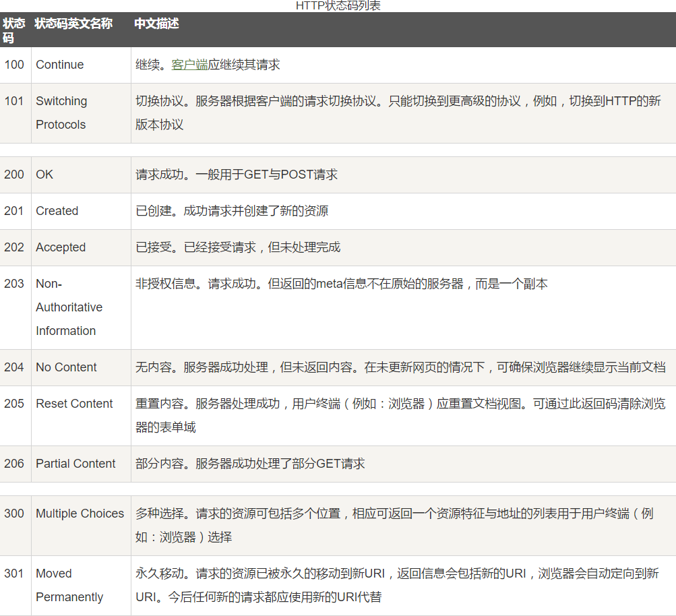Select the status code 201 cell
Viewport: 676px width, 616px height.
coord(16,211)
